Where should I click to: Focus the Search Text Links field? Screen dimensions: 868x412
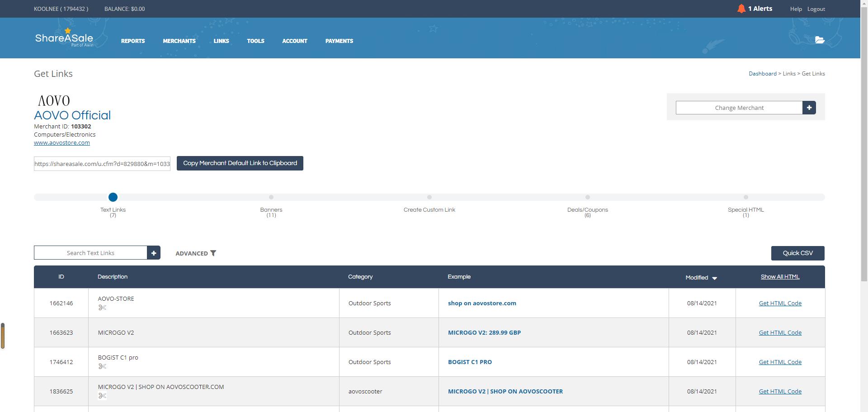coord(90,253)
